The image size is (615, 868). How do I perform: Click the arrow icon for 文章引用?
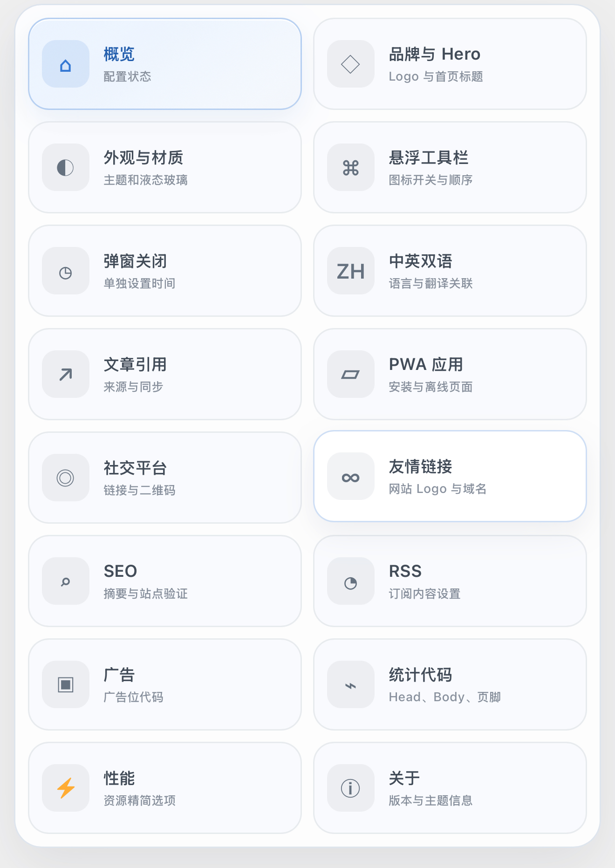tap(66, 375)
